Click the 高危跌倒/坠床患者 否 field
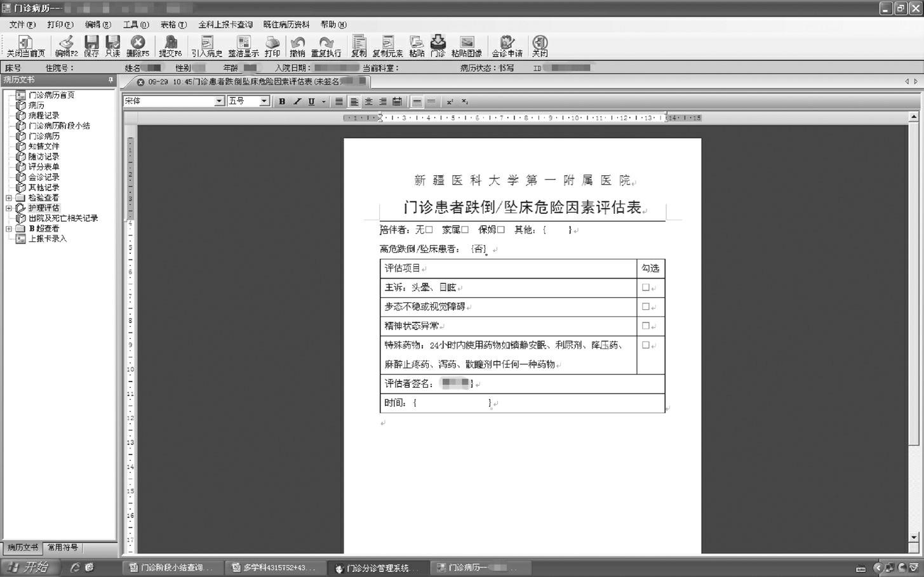This screenshot has width=924, height=577. click(479, 249)
